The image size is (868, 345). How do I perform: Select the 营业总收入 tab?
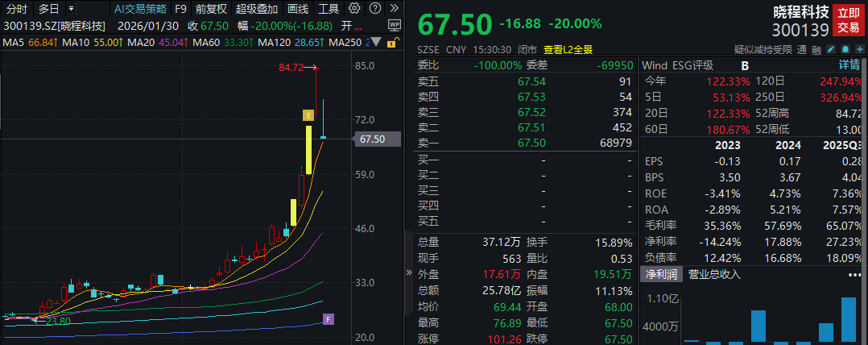click(713, 275)
